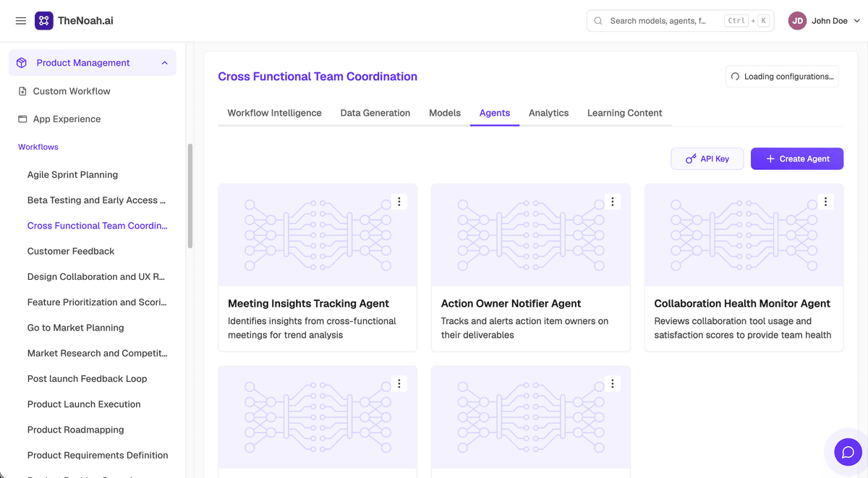Click the loading spinner icon
The width and height of the screenshot is (868, 478).
[x=736, y=77]
